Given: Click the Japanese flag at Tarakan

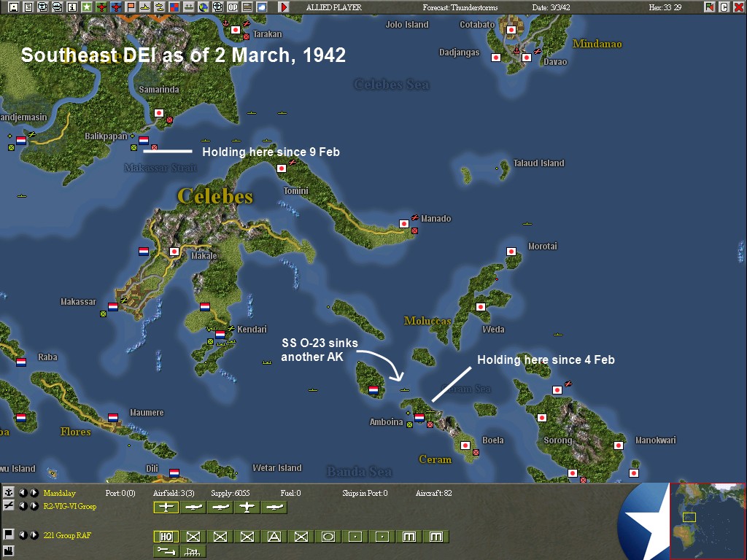Looking at the screenshot, I should pyautogui.click(x=236, y=29).
